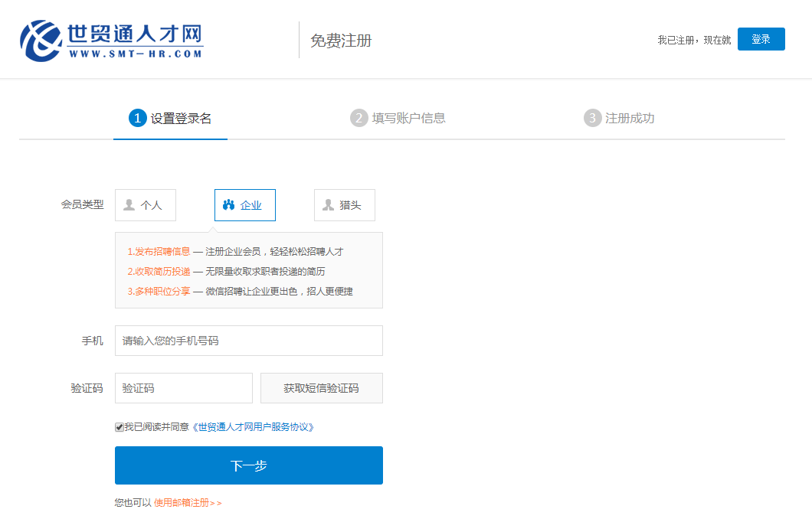Select 企业 member type

tap(245, 205)
